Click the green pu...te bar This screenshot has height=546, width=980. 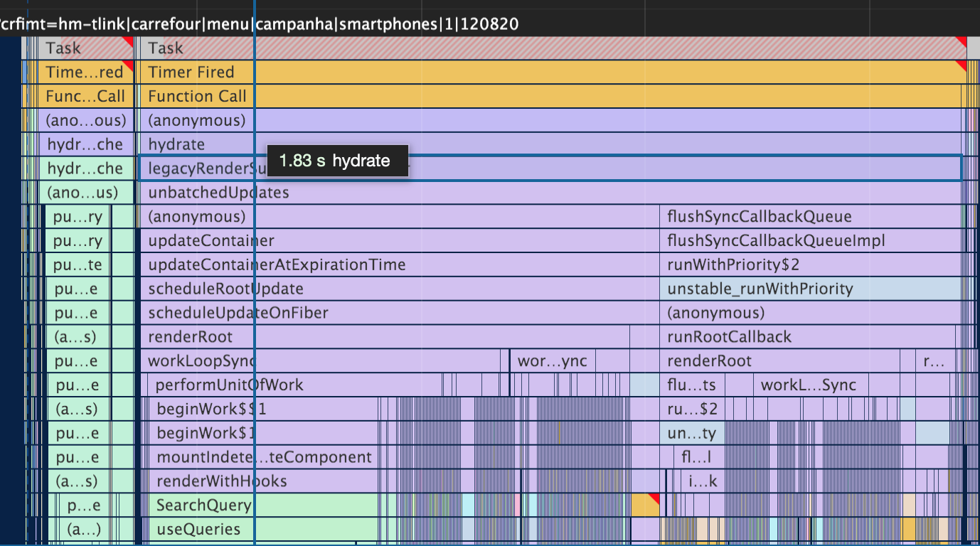pos(78,265)
